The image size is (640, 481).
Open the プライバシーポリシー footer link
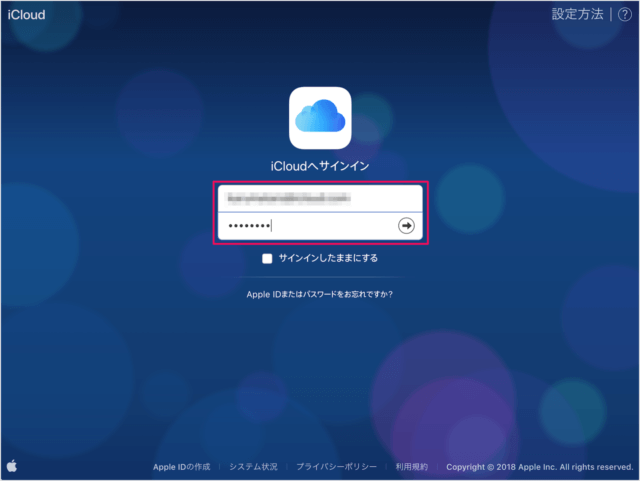click(335, 467)
